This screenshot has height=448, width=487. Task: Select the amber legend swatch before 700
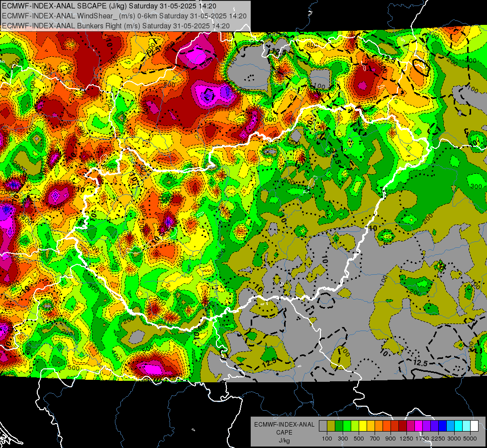click(x=371, y=426)
